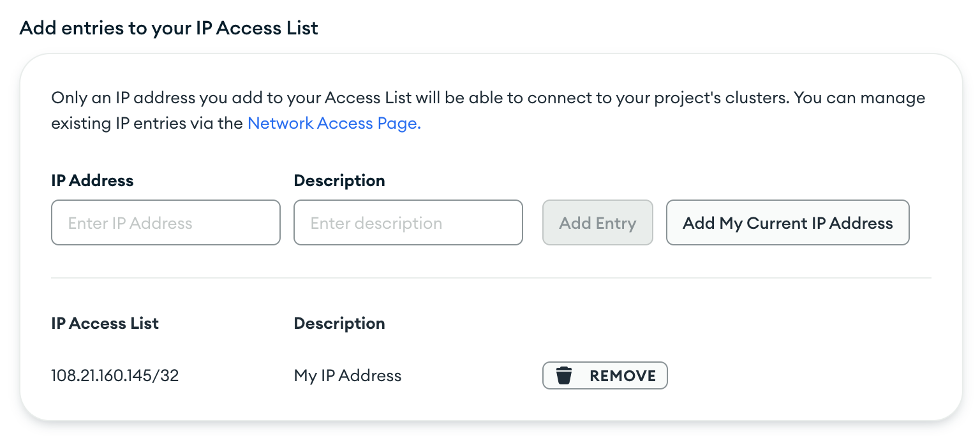This screenshot has width=980, height=436.
Task: Click the Description label above the input
Action: click(339, 181)
